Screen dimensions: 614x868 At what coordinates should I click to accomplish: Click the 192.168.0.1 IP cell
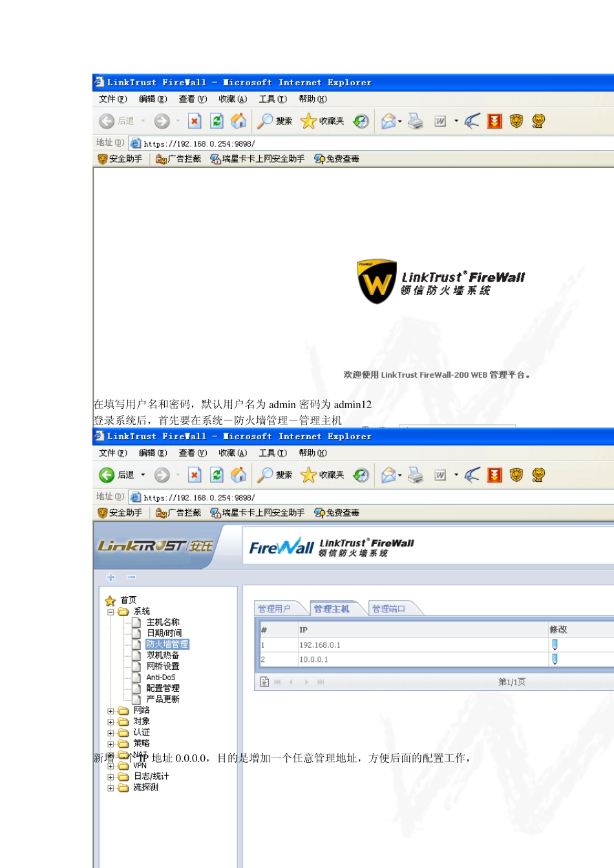422,645
